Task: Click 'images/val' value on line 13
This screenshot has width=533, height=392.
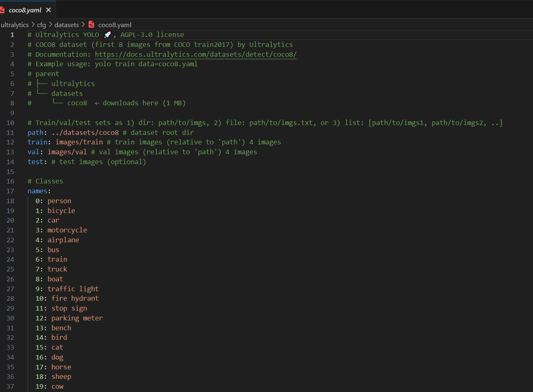Action: tap(67, 152)
